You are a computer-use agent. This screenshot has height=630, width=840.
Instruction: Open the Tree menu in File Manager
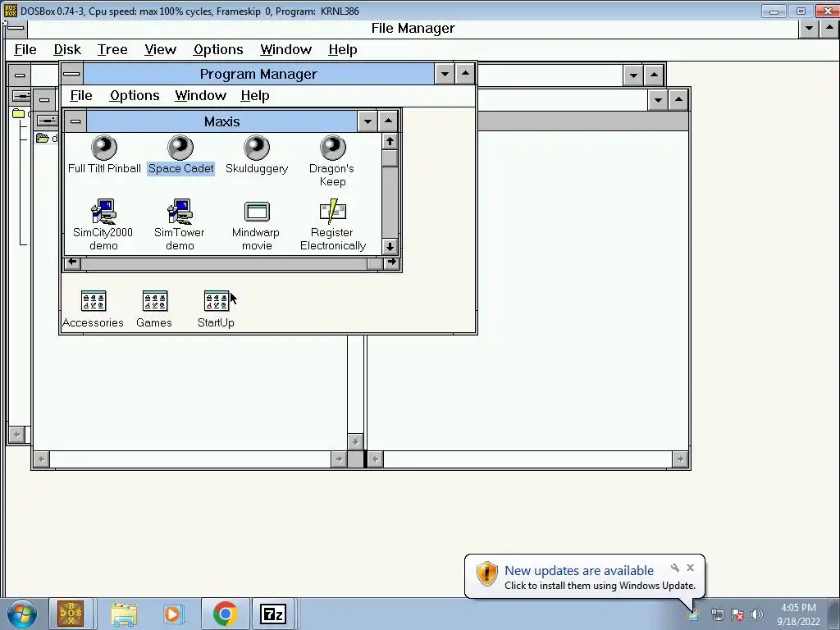pos(112,50)
